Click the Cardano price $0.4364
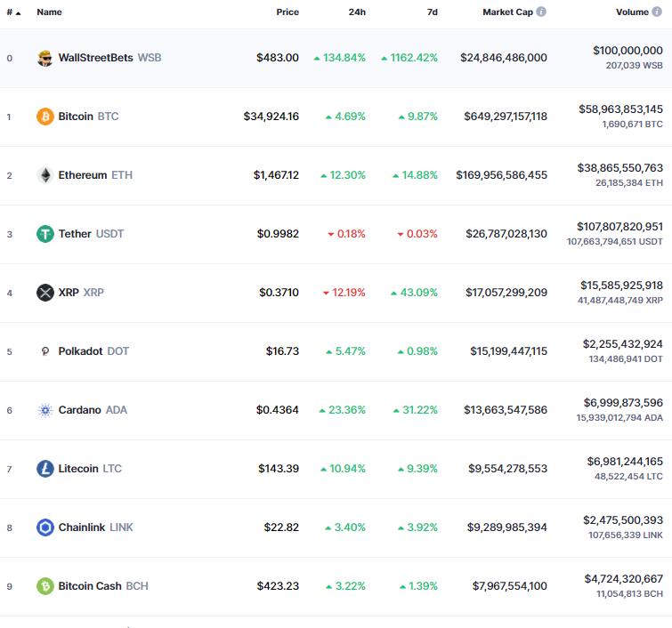The image size is (672, 628). [278, 409]
